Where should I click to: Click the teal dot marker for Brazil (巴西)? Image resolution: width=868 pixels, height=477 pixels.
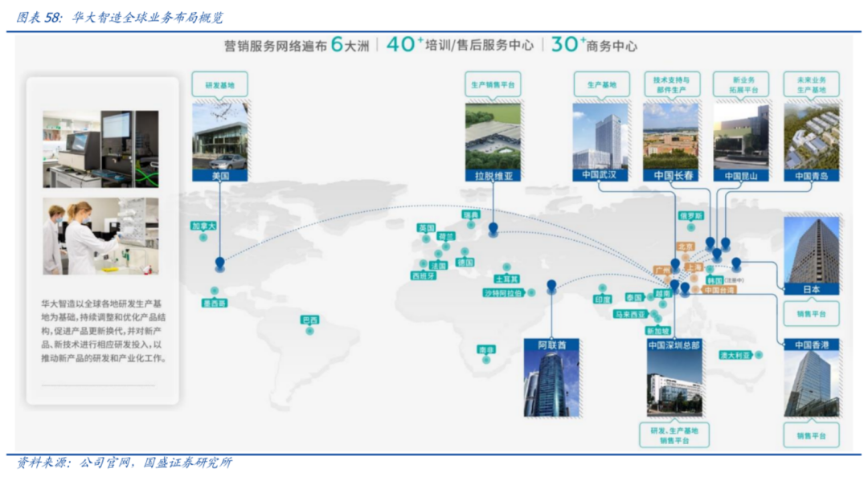pos(309,330)
